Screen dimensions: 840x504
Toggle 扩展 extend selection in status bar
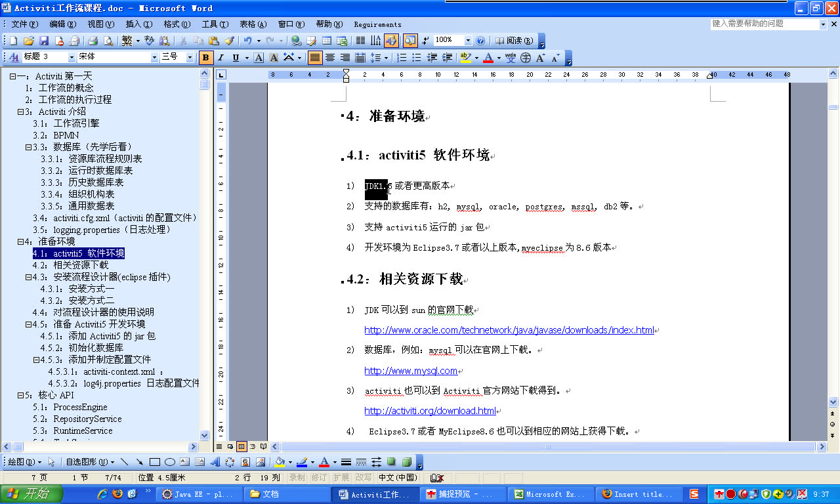tap(341, 478)
